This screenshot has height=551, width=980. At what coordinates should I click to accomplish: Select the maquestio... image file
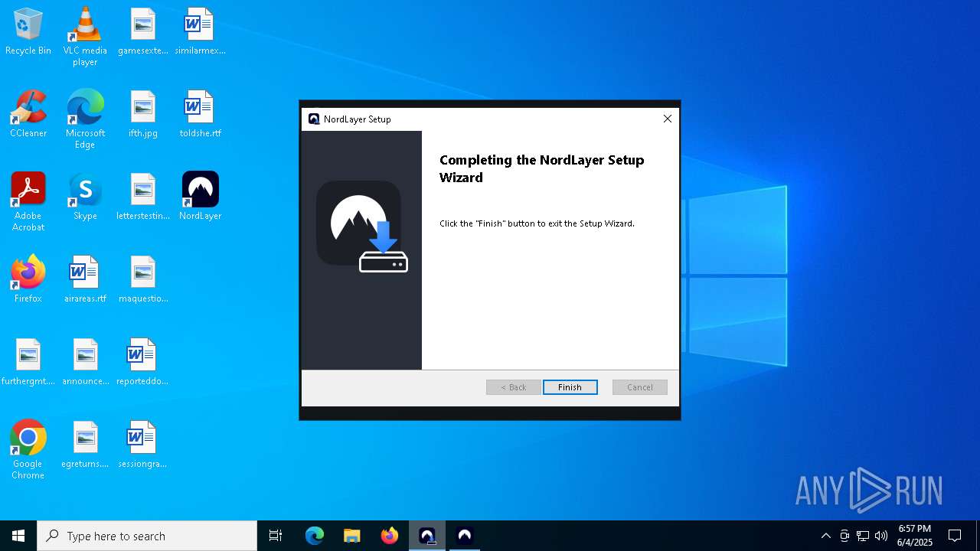pos(142,280)
